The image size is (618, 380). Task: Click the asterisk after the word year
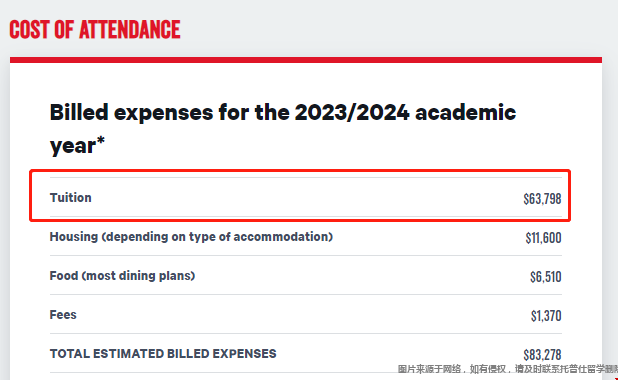(x=101, y=140)
